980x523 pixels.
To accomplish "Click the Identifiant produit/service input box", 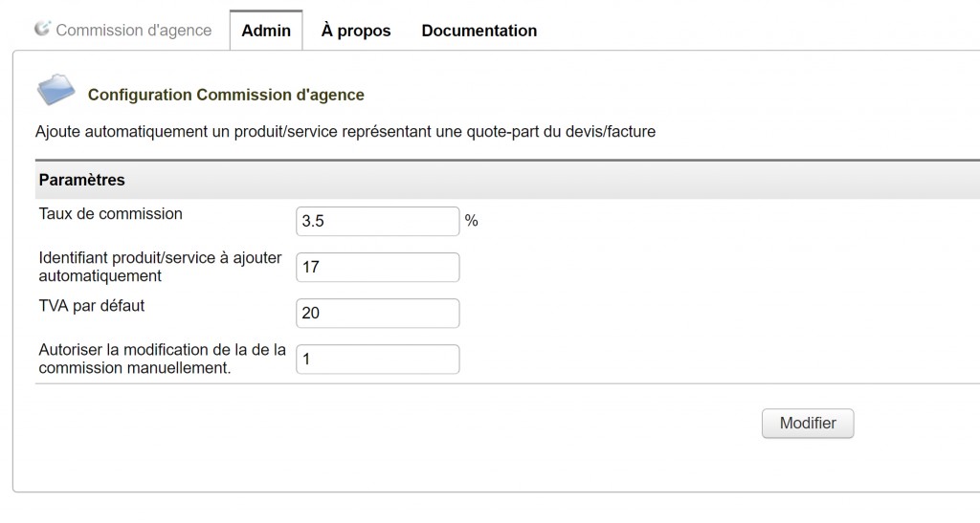I will 378,268.
